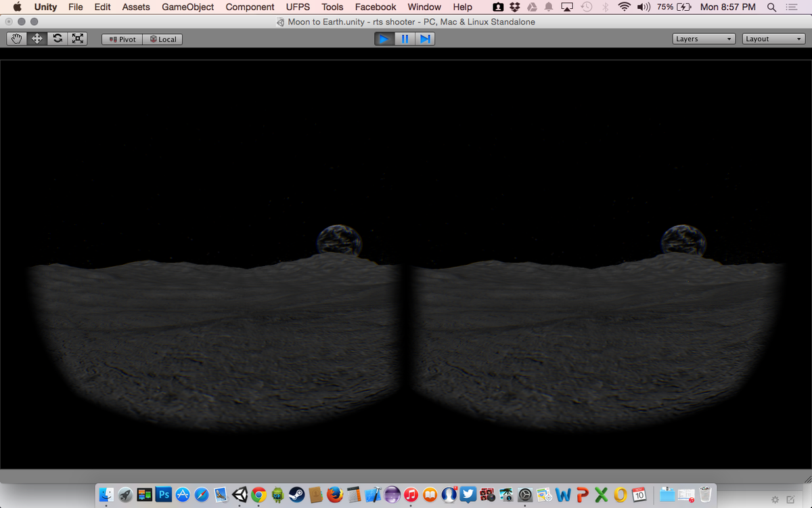Open the Window menu
The height and width of the screenshot is (508, 812).
(424, 7)
